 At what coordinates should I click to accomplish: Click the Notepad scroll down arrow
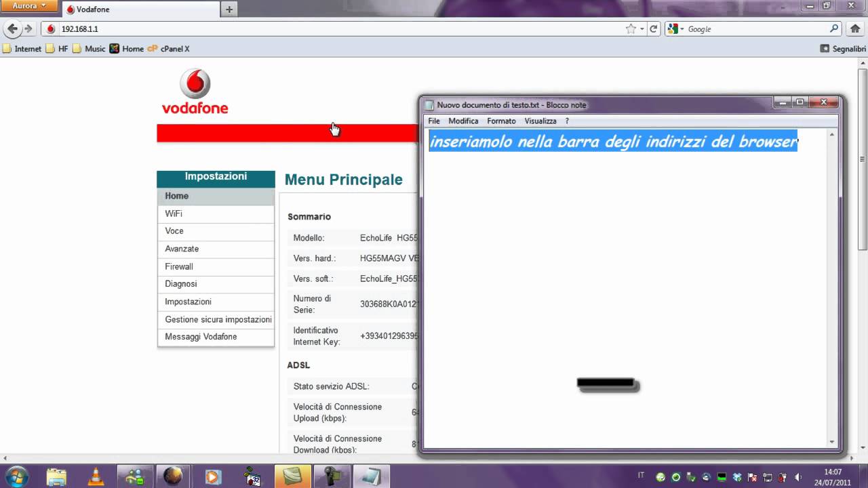[x=832, y=442]
